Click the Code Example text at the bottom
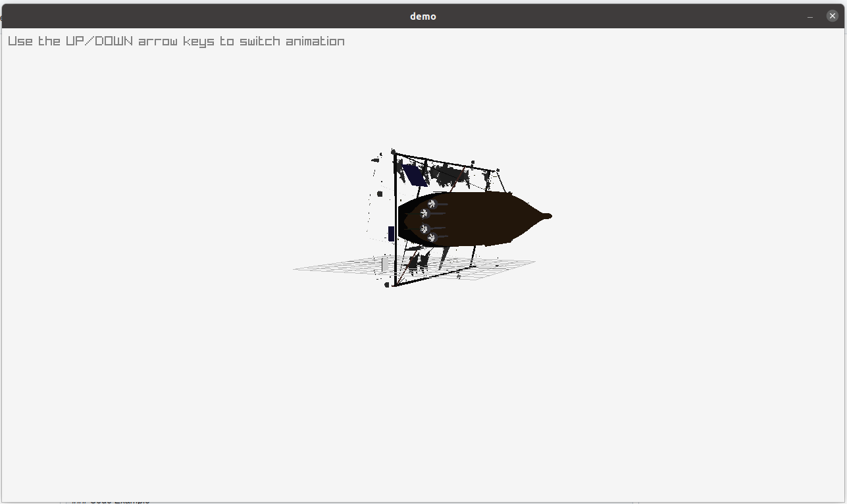The width and height of the screenshot is (847, 504). point(112,501)
